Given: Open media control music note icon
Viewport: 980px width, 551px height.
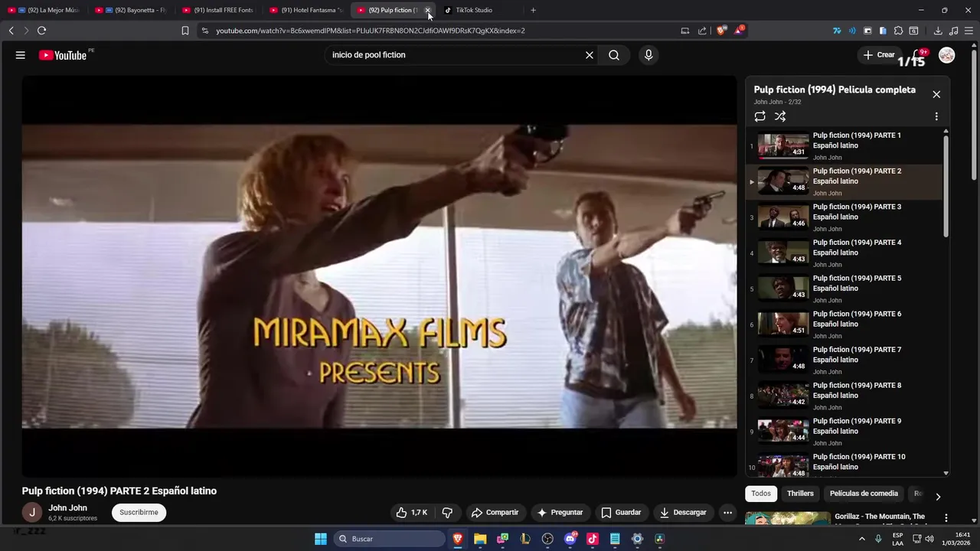Looking at the screenshot, I should (953, 31).
